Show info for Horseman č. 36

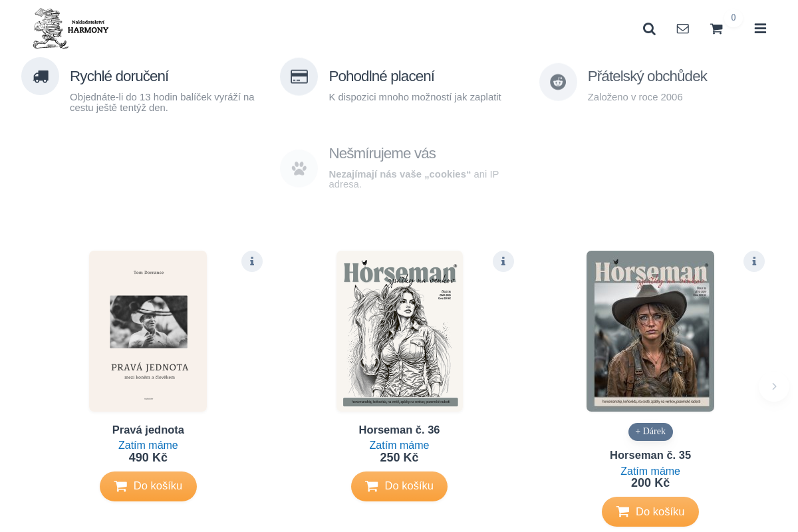(503, 261)
